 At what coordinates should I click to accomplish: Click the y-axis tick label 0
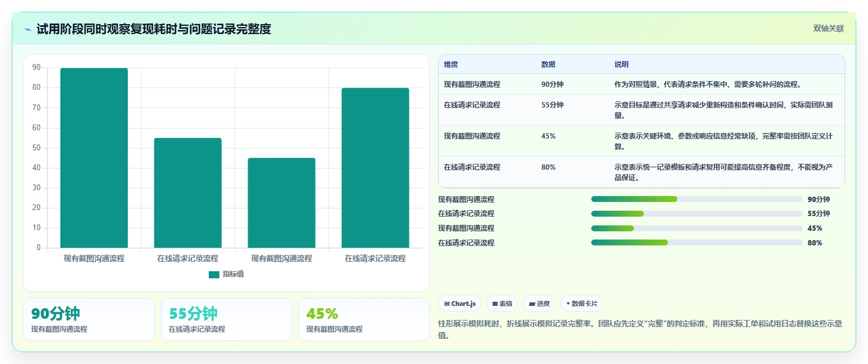point(39,248)
